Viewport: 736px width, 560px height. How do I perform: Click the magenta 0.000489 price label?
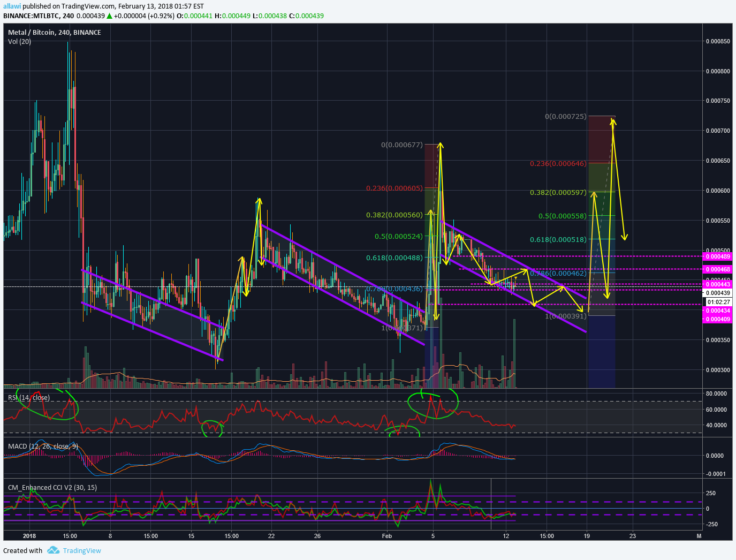pyautogui.click(x=717, y=257)
